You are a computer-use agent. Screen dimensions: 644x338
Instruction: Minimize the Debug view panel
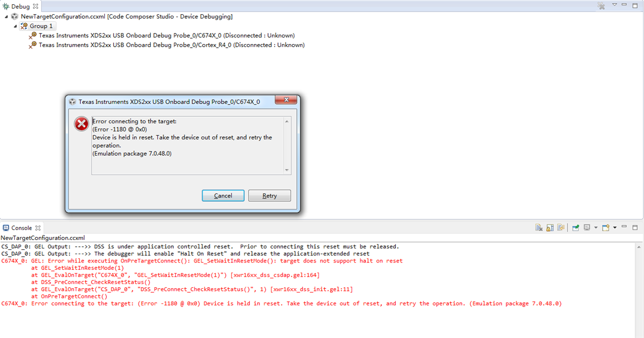(625, 5)
